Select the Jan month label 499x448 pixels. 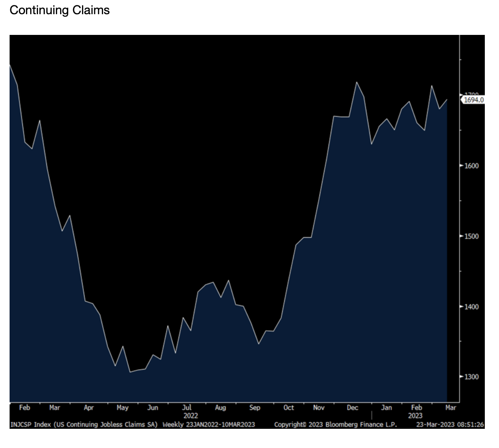point(386,408)
